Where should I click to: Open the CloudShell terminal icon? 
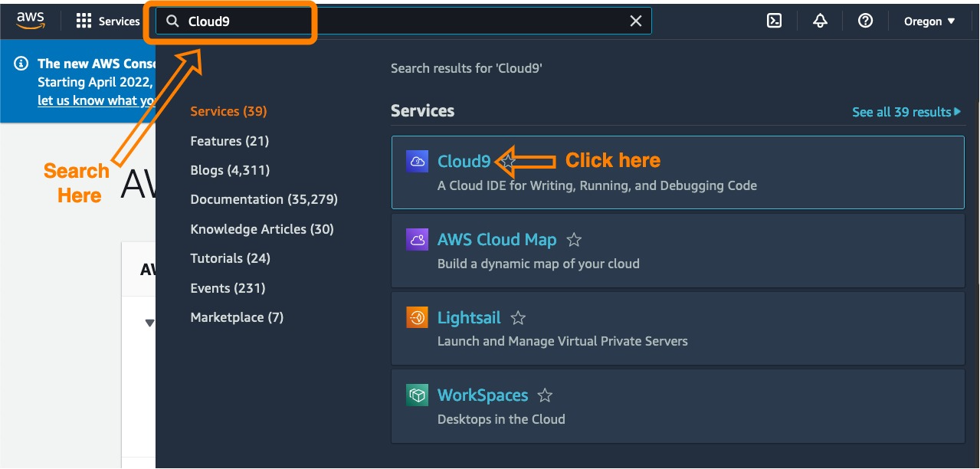click(x=775, y=21)
